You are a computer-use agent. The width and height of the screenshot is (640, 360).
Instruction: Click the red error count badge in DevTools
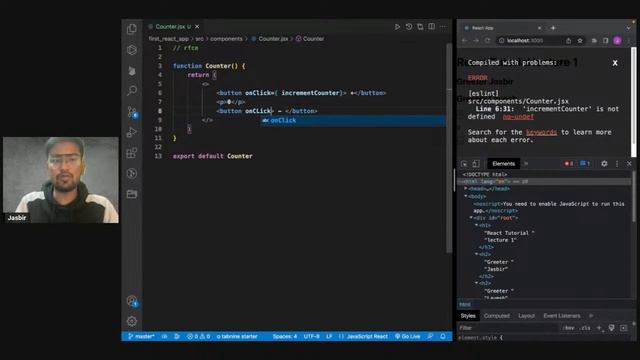[569, 164]
